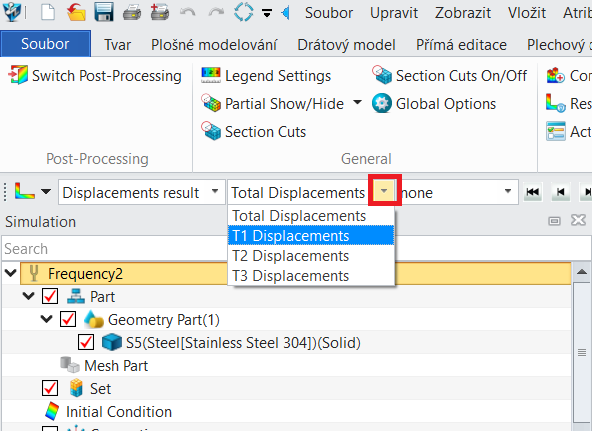The width and height of the screenshot is (592, 431).
Task: Expand Partial Show/Hide dropdown arrow
Action: (357, 103)
